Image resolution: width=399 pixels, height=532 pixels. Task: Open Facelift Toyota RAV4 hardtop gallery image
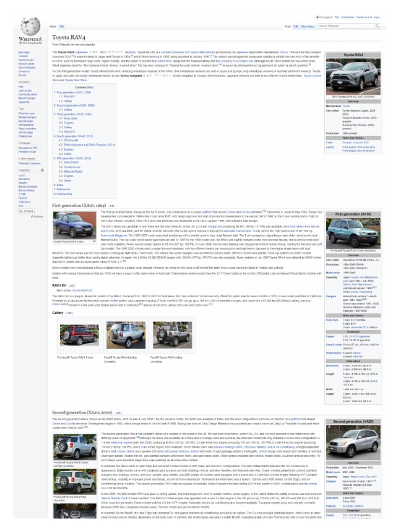point(126,335)
